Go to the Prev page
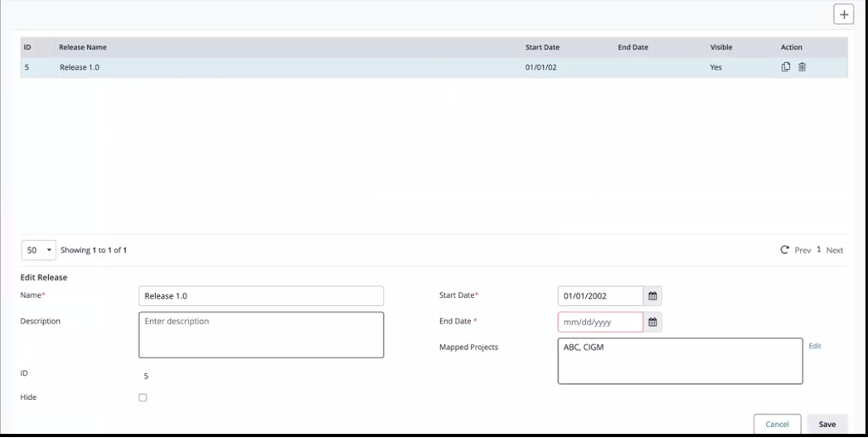The image size is (868, 438). [803, 250]
